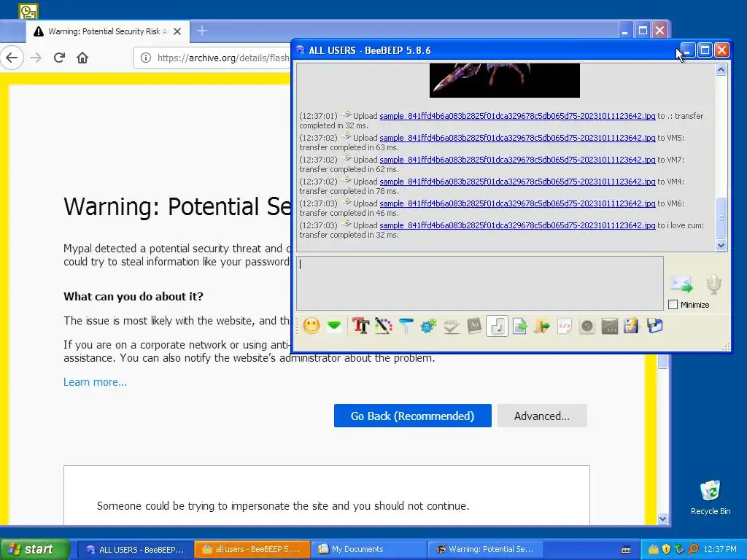Open the sample jpg link uploaded at 12:37:01
The width and height of the screenshot is (747, 560).
[x=517, y=116]
